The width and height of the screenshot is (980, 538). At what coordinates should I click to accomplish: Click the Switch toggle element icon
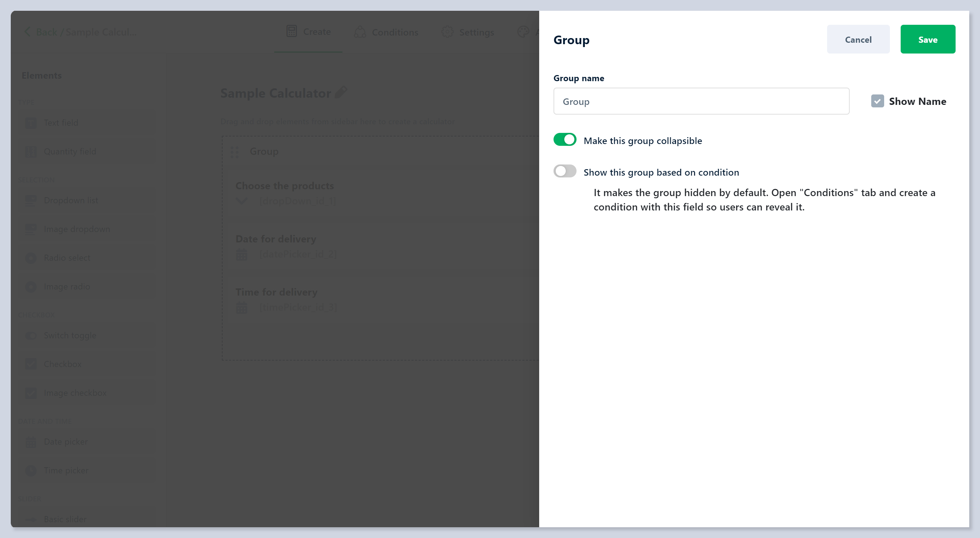(x=31, y=335)
